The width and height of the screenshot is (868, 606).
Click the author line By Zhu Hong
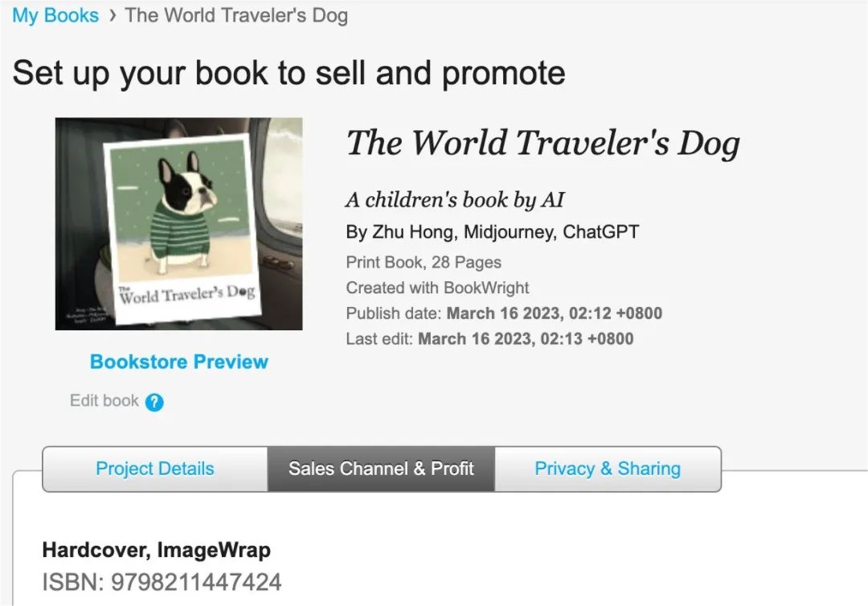(492, 232)
